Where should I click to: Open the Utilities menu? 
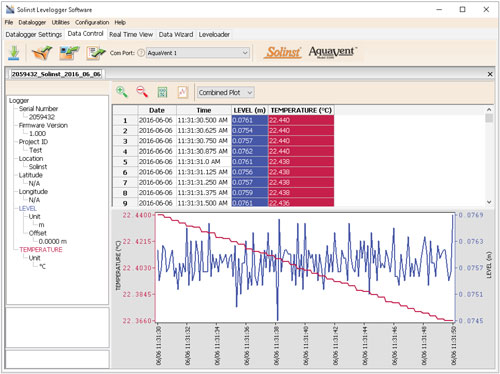60,22
